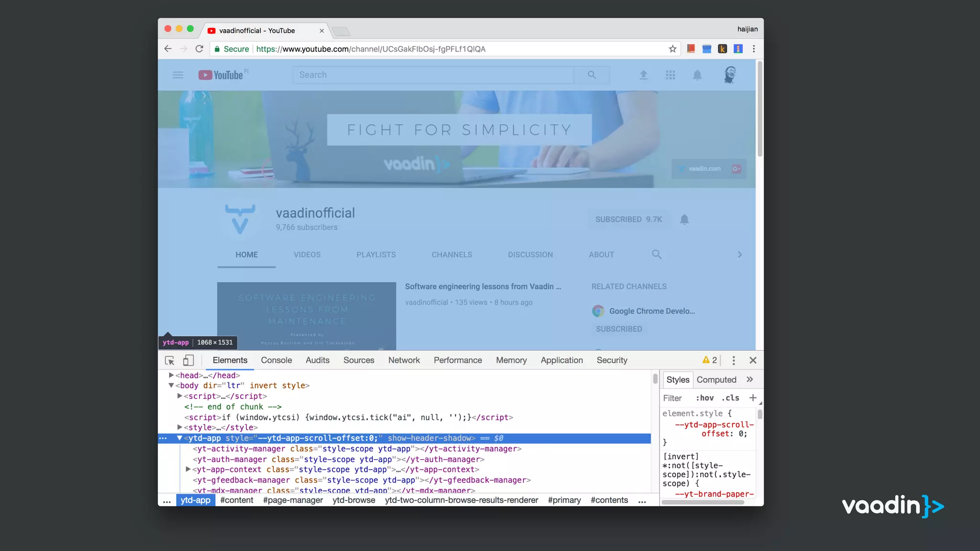Click the SUBSCRIBED 9.7K button
Viewport: 980px width, 551px height.
(628, 220)
